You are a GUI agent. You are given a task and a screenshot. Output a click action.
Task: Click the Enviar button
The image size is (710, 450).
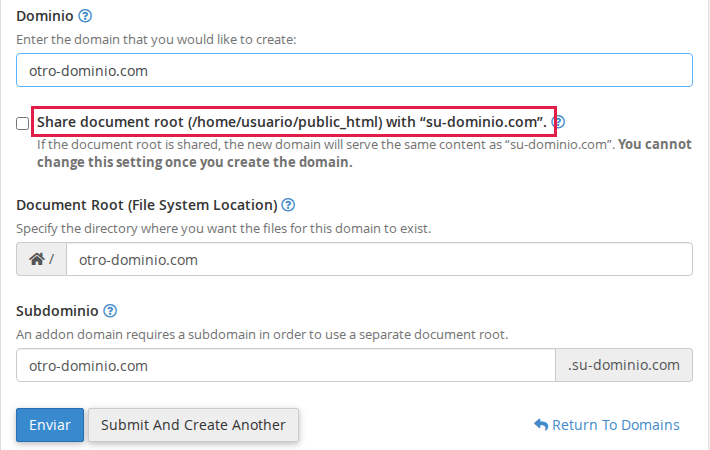50,425
